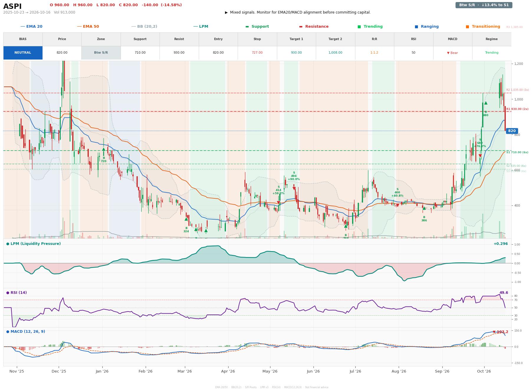Click the Apr '26 date axis label
The height and width of the screenshot is (392, 532).
(x=228, y=371)
